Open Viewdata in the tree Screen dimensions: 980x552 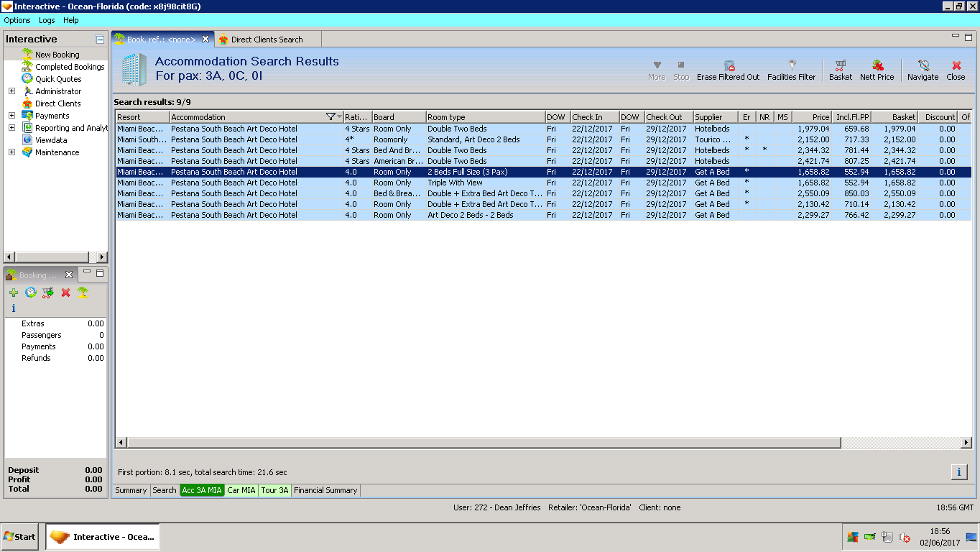point(51,140)
